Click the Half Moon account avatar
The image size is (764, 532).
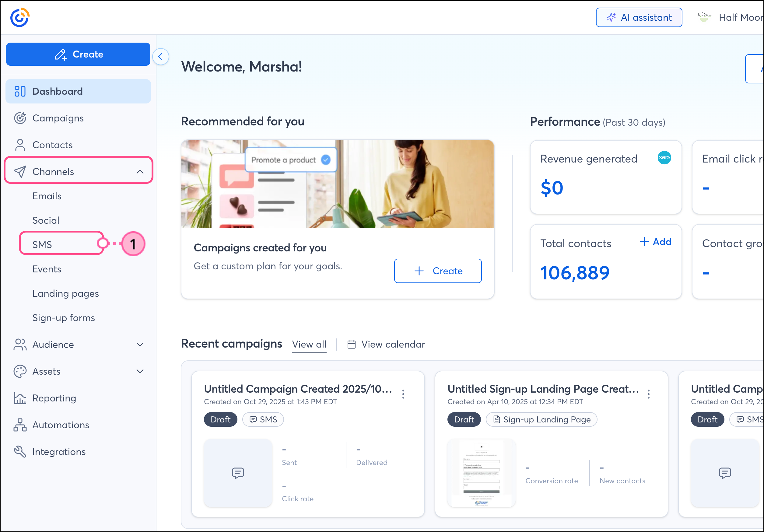click(x=704, y=17)
